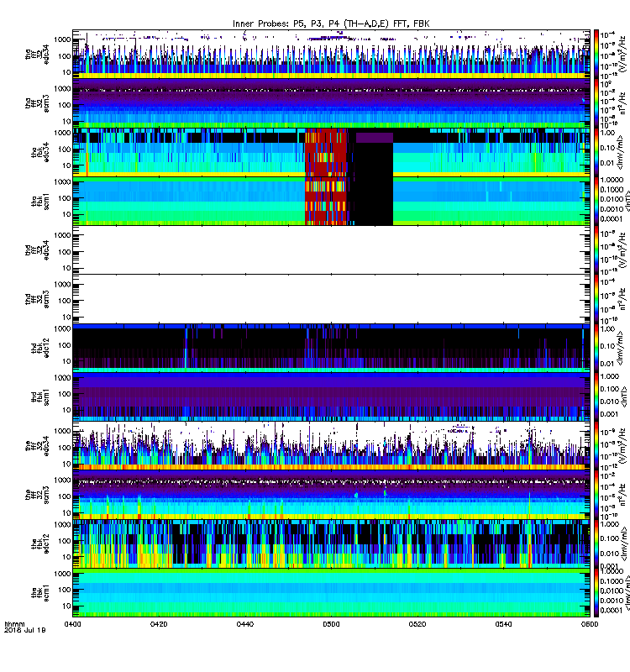
Task: Click the '0400' time axis label
Action: pos(72,624)
